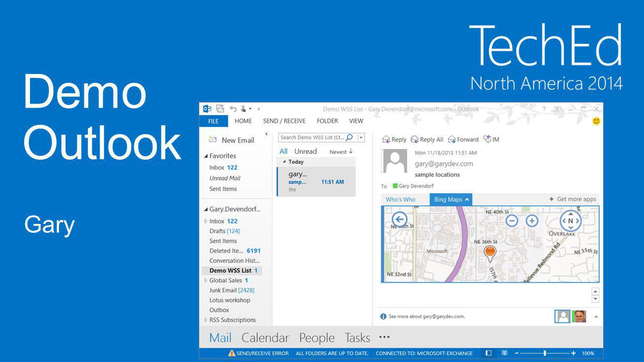Image resolution: width=644 pixels, height=362 pixels.
Task: Click the map back arrow button
Action: pyautogui.click(x=399, y=219)
